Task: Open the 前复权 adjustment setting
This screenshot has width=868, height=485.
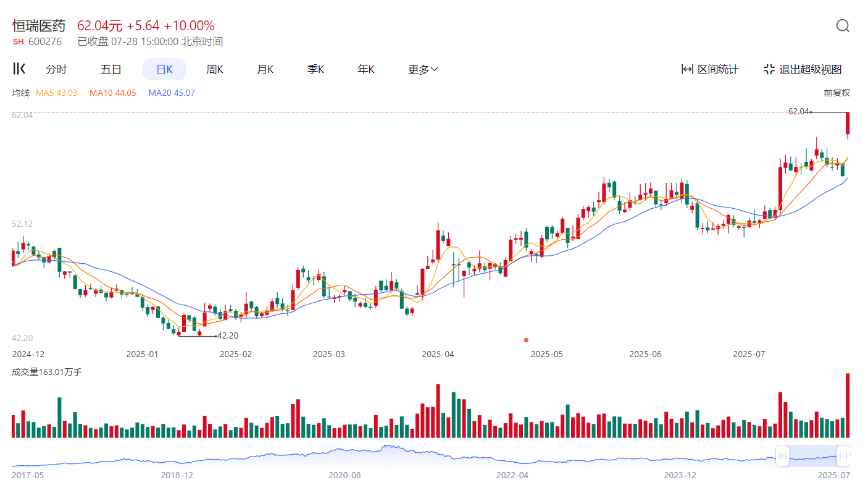Action: [x=837, y=93]
